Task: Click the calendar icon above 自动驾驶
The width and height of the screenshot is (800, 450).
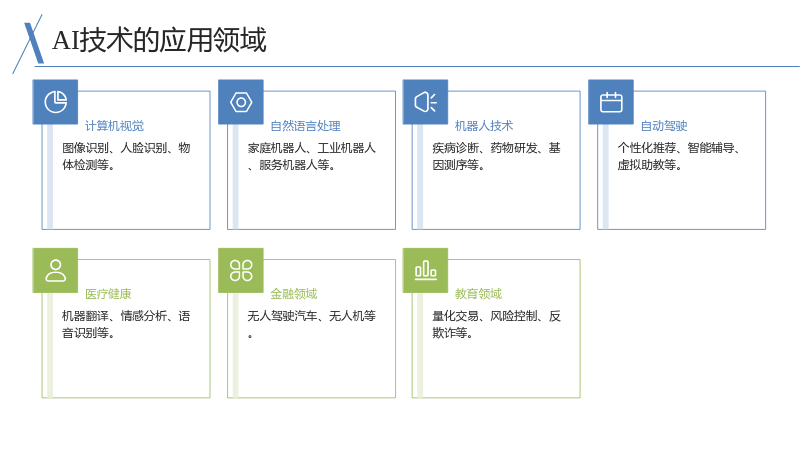Action: coord(611,102)
